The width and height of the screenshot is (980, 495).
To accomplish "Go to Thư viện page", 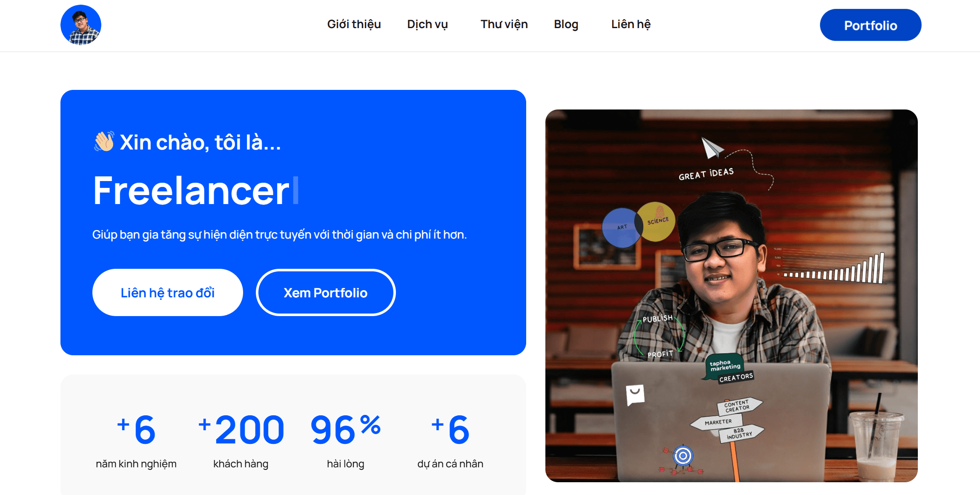I will tap(504, 24).
